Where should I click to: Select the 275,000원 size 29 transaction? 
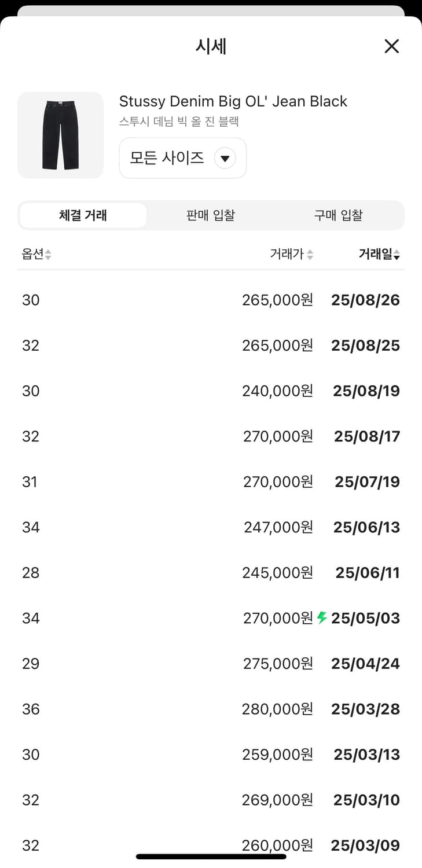click(211, 663)
